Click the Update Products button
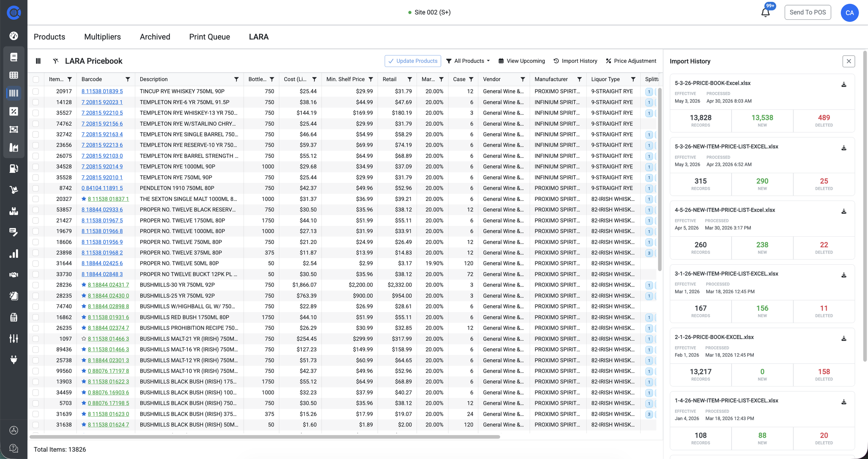Image resolution: width=868 pixels, height=459 pixels. (x=413, y=61)
